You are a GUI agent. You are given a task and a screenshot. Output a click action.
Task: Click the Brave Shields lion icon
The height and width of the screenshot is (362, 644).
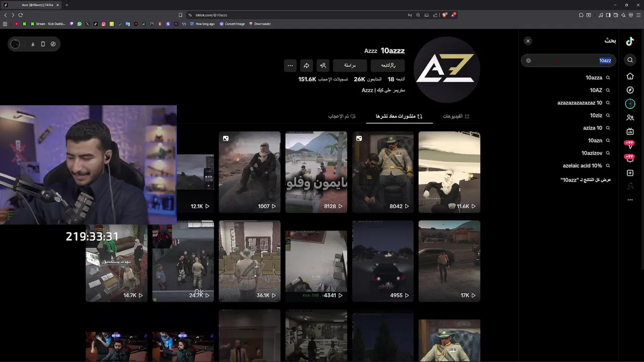coord(444,15)
